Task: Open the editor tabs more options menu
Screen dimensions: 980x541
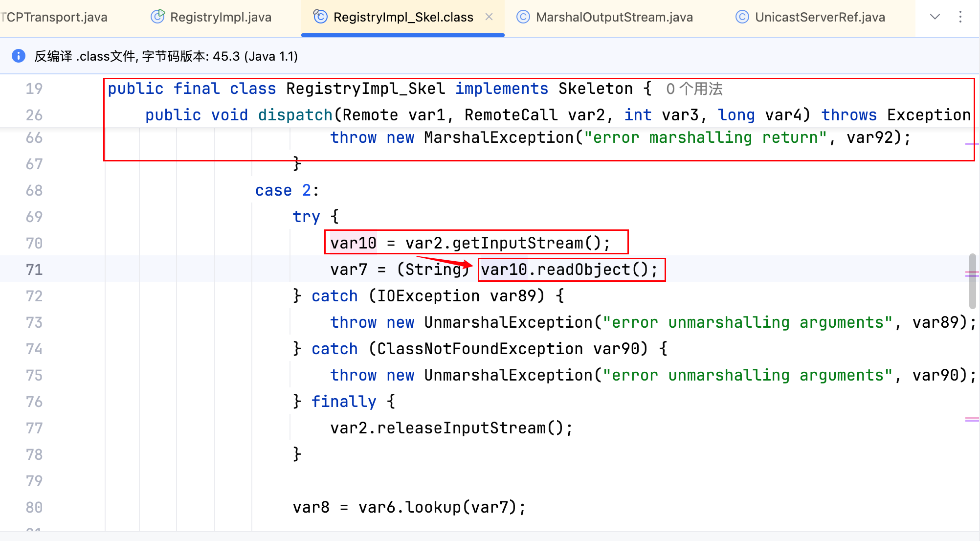Action: pyautogui.click(x=960, y=17)
